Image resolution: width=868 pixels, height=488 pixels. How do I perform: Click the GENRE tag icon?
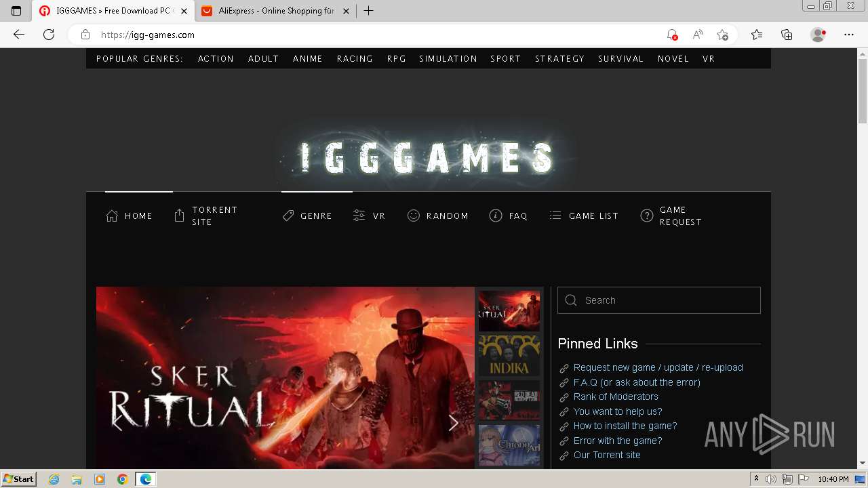click(288, 216)
